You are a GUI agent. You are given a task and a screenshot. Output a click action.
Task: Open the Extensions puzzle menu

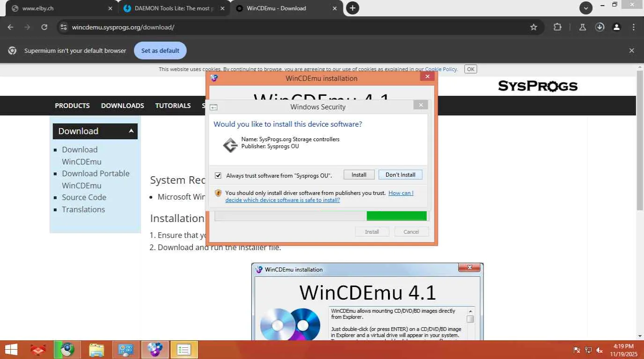coord(557,27)
